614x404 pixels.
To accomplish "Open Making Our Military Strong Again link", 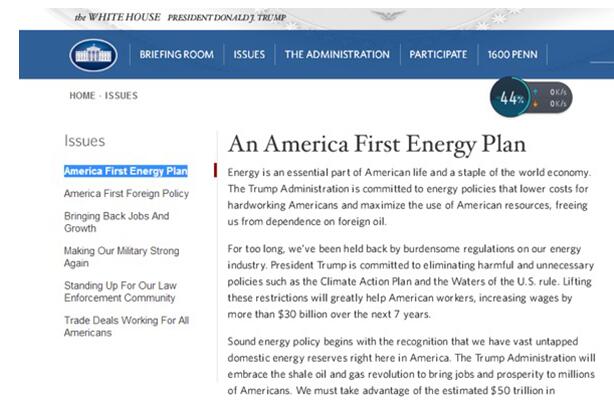I will tap(121, 257).
